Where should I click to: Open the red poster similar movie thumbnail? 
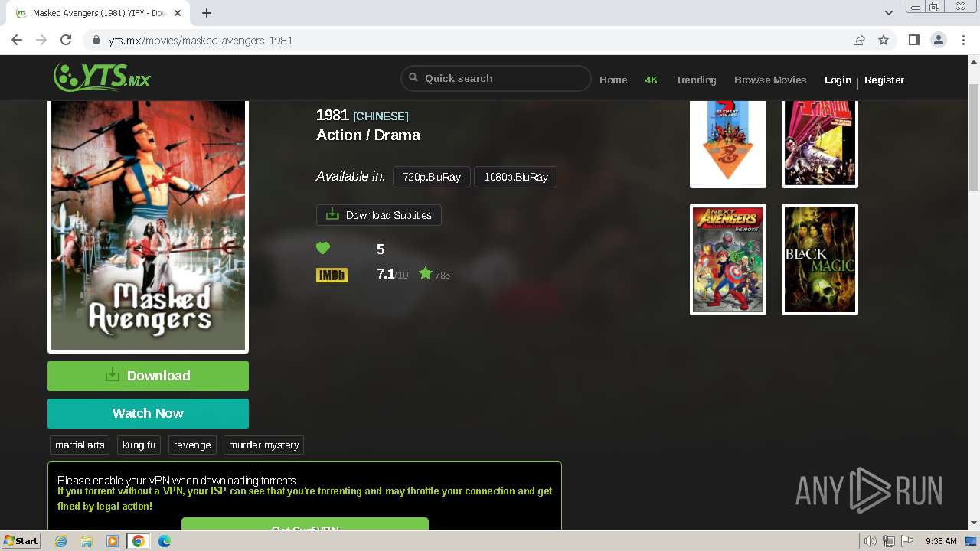[820, 144]
